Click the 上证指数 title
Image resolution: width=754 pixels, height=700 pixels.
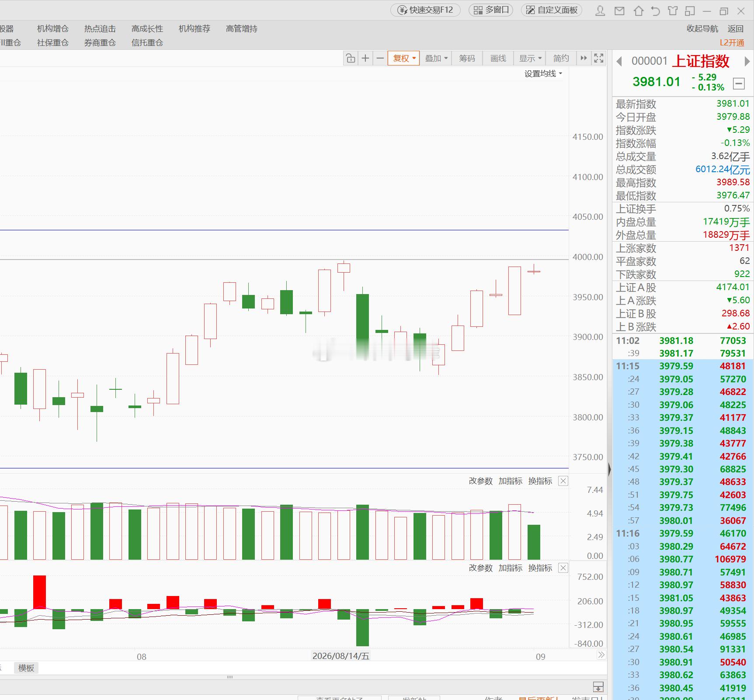[x=701, y=61]
